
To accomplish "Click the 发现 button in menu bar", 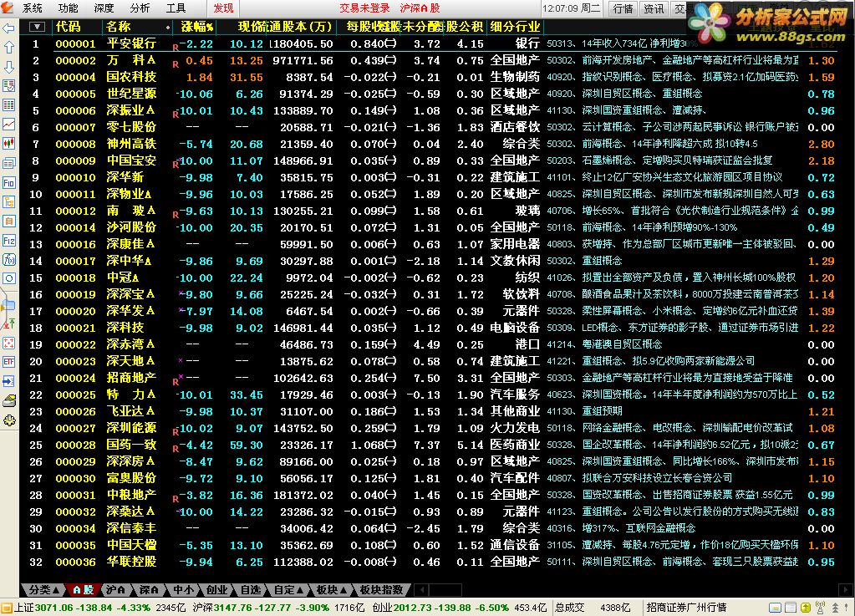I will pos(223,8).
